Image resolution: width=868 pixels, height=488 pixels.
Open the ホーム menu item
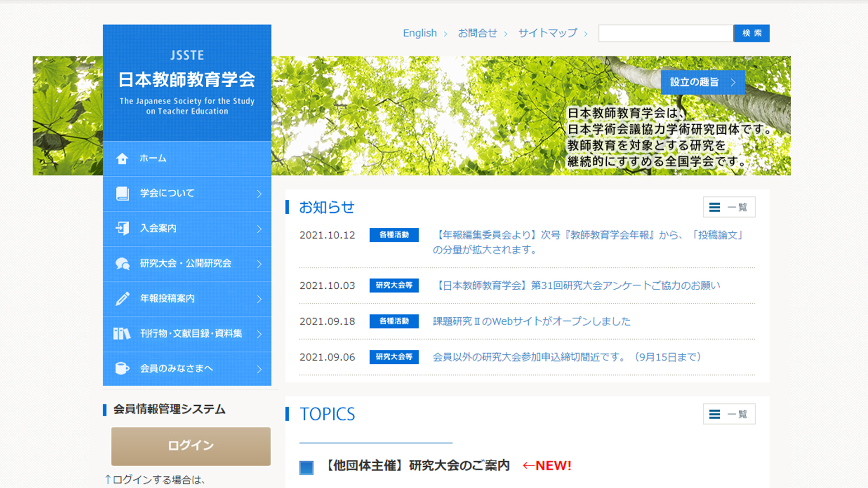[x=153, y=159]
